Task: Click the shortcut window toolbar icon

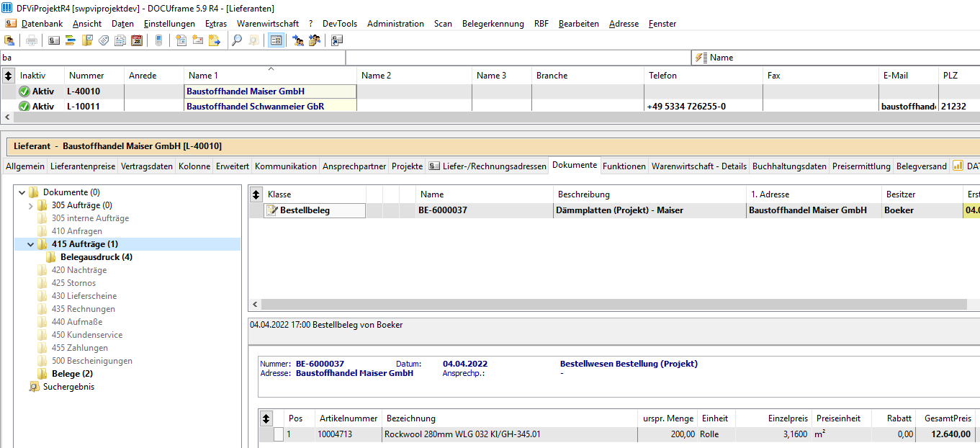Action: click(x=337, y=40)
